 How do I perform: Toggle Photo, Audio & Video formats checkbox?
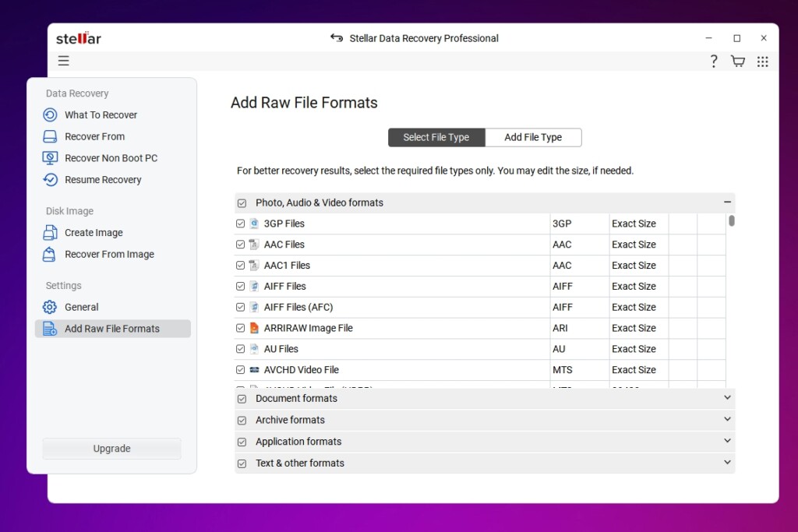[x=242, y=203]
